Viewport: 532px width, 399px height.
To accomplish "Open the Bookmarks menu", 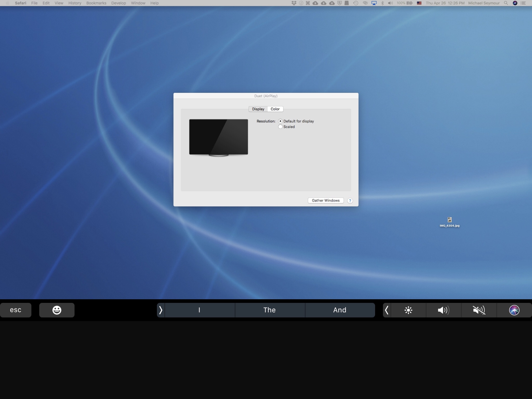I will [96, 3].
